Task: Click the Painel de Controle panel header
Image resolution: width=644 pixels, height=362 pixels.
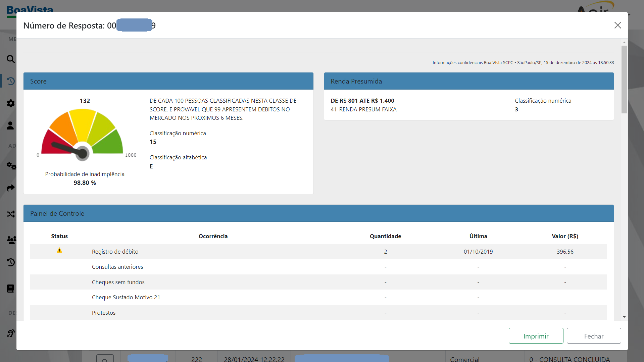Action: (318, 213)
